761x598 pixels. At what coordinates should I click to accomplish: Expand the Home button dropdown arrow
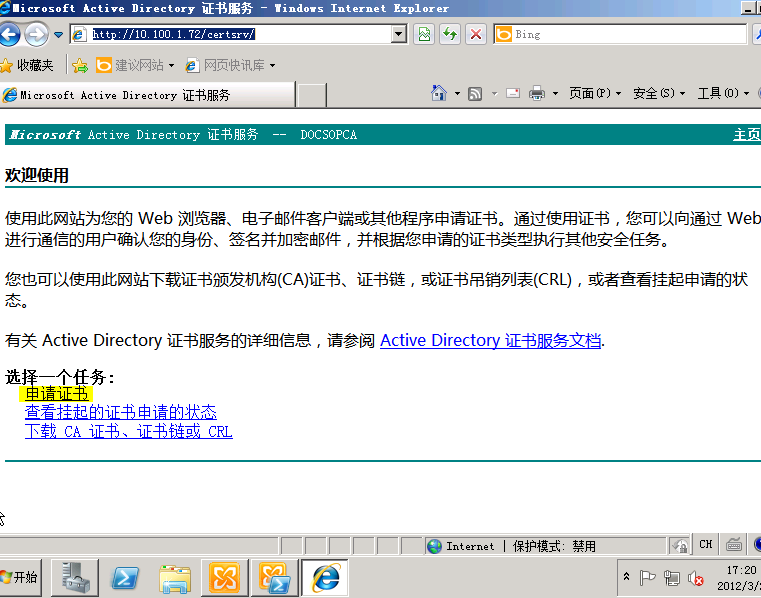[457, 93]
